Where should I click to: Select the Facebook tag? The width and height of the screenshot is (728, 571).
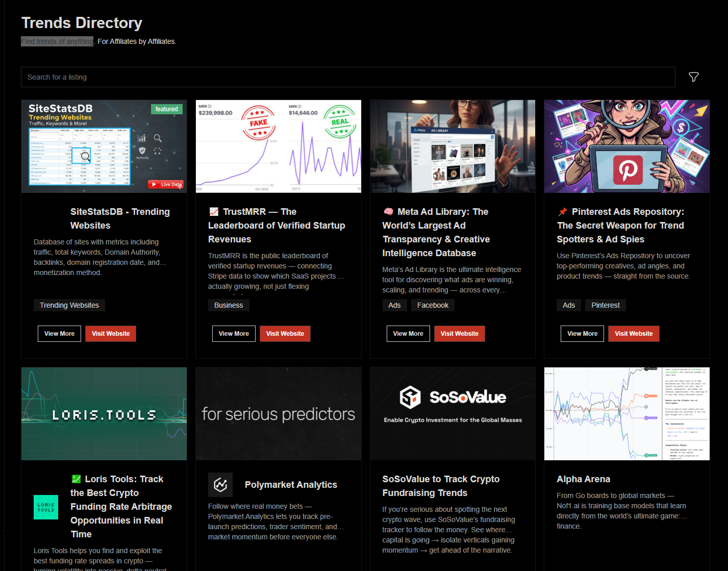coord(433,305)
